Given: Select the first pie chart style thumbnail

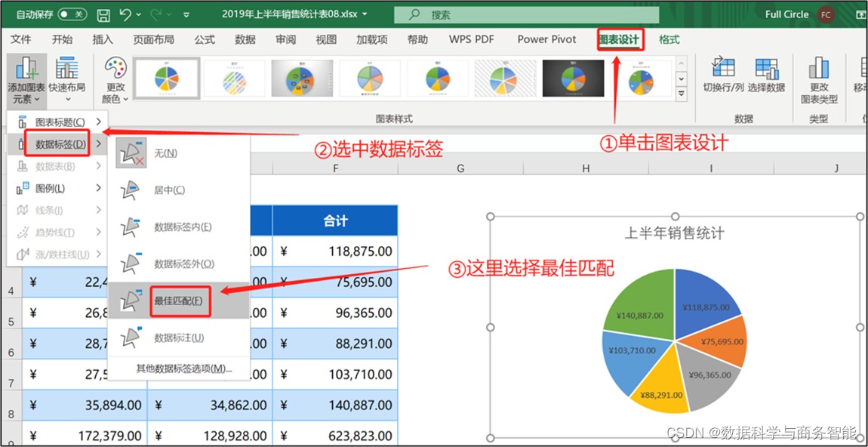Looking at the screenshot, I should pyautogui.click(x=167, y=78).
